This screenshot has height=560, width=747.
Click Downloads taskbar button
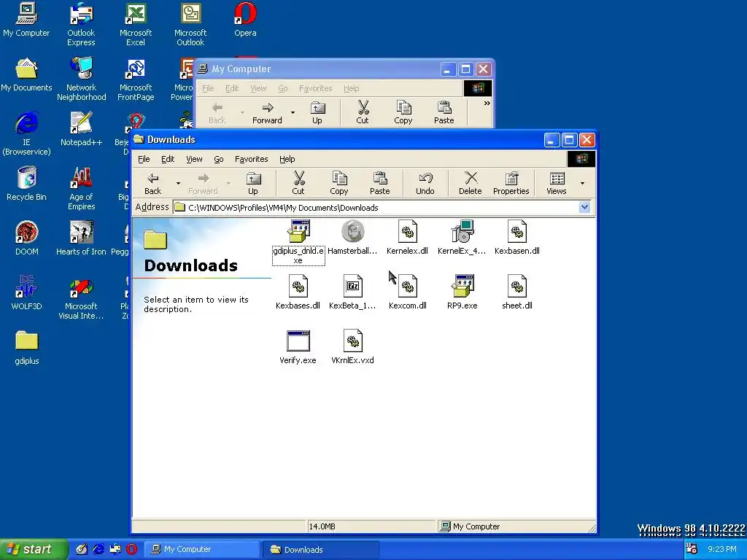pyautogui.click(x=320, y=550)
